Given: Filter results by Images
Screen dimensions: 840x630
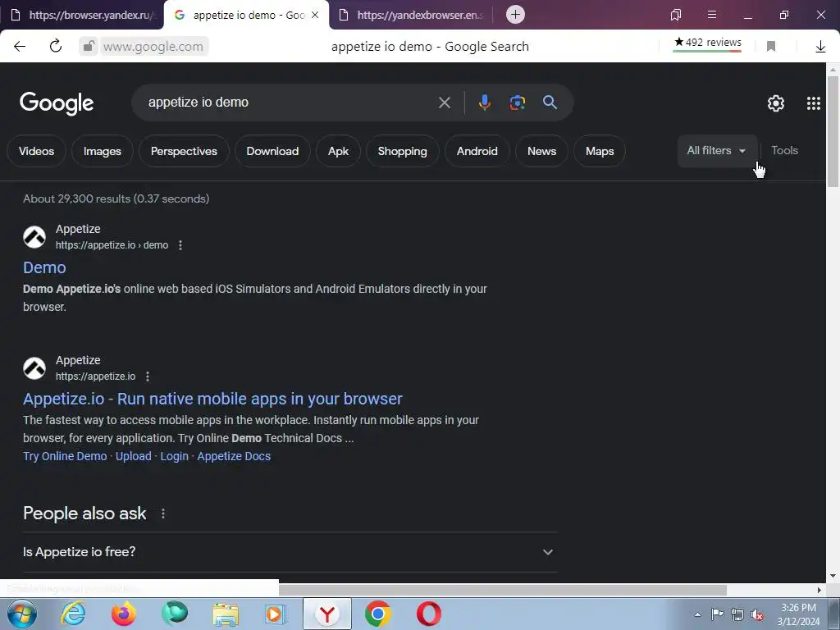Looking at the screenshot, I should [103, 151].
